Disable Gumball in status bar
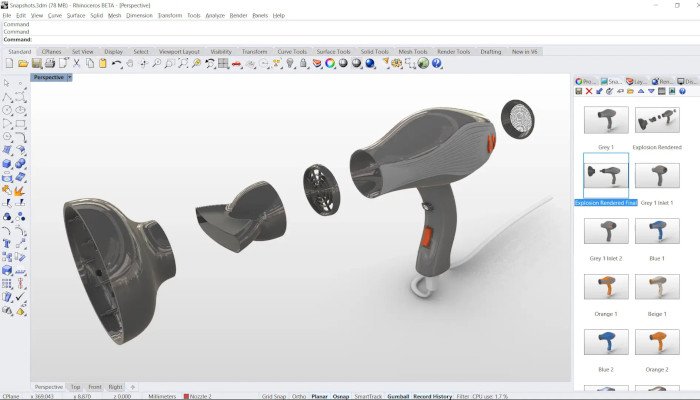Screen dimensions: 700x400 pyautogui.click(x=397, y=396)
